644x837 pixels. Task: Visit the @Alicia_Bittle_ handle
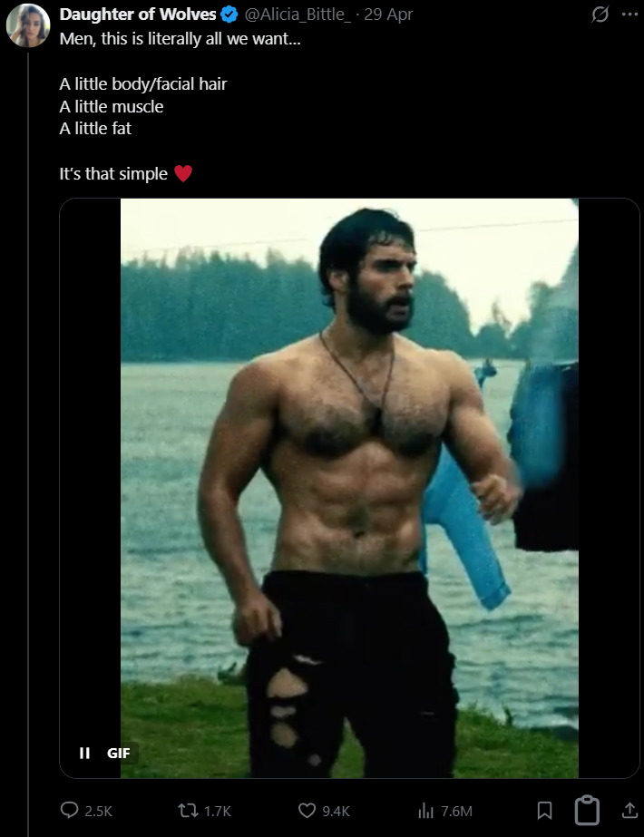pos(298,15)
